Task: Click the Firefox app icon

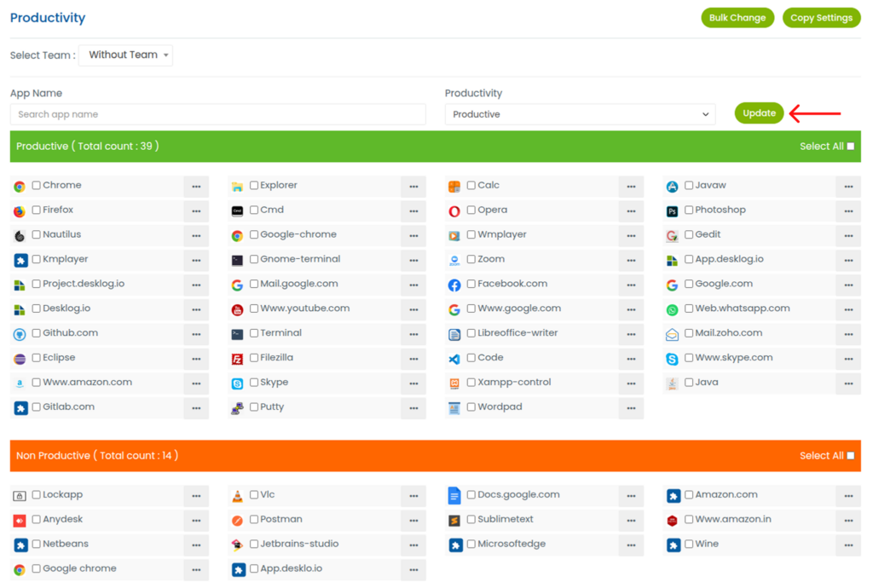Action: [x=20, y=211]
